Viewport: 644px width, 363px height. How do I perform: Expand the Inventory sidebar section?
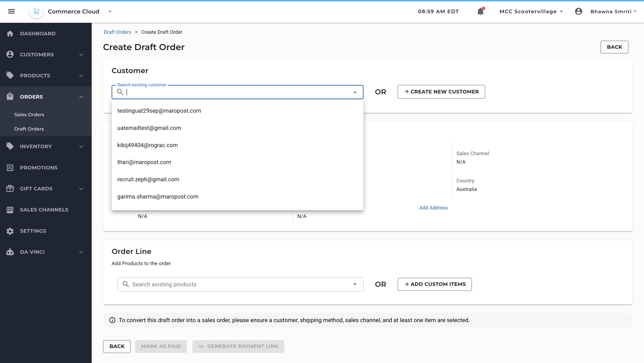tap(81, 146)
